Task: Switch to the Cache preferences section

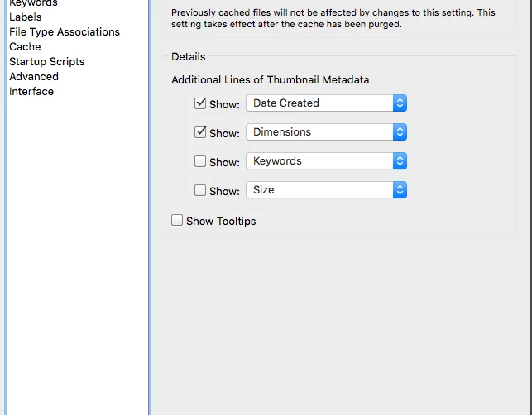Action: point(25,46)
